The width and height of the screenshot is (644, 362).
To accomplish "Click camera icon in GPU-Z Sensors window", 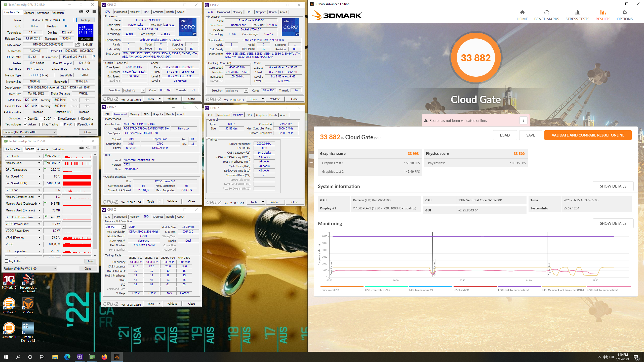I will click(82, 148).
